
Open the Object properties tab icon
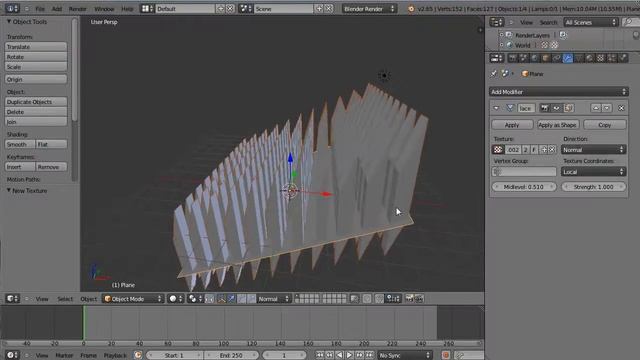coord(546,58)
